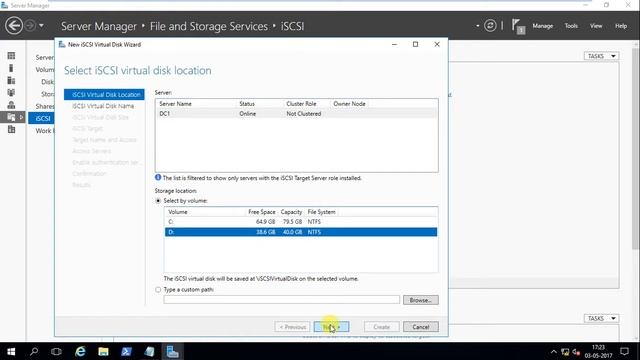Click the Server Name column header
Image resolution: width=640 pixels, height=360 pixels.
tap(175, 104)
